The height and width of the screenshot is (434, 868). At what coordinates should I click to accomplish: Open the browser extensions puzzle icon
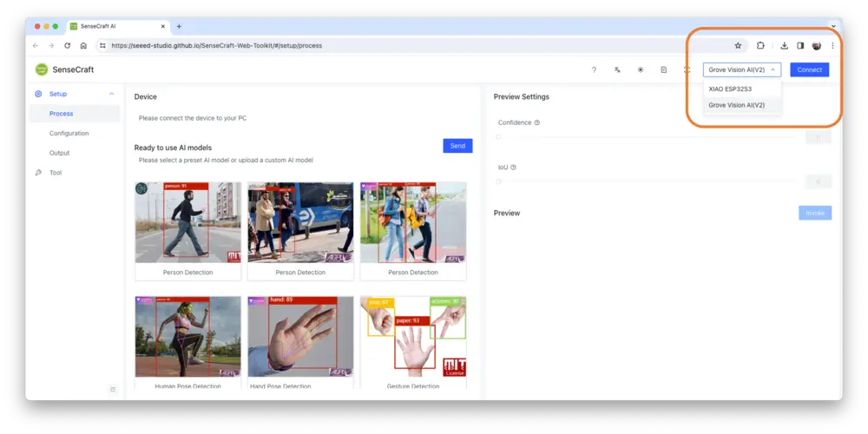tap(760, 45)
